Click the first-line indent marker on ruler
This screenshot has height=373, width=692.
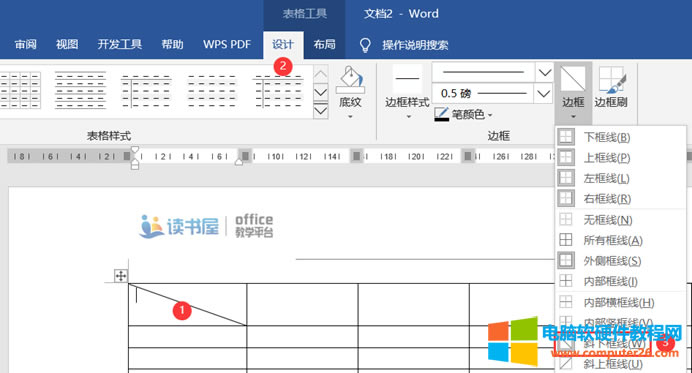tap(135, 150)
